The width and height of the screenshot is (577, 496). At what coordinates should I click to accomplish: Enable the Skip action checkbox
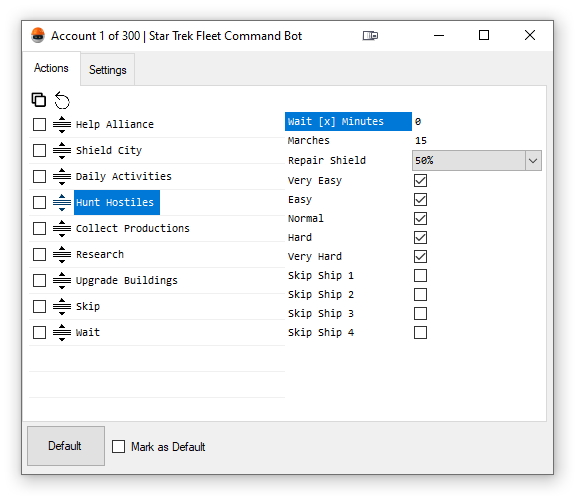39,307
